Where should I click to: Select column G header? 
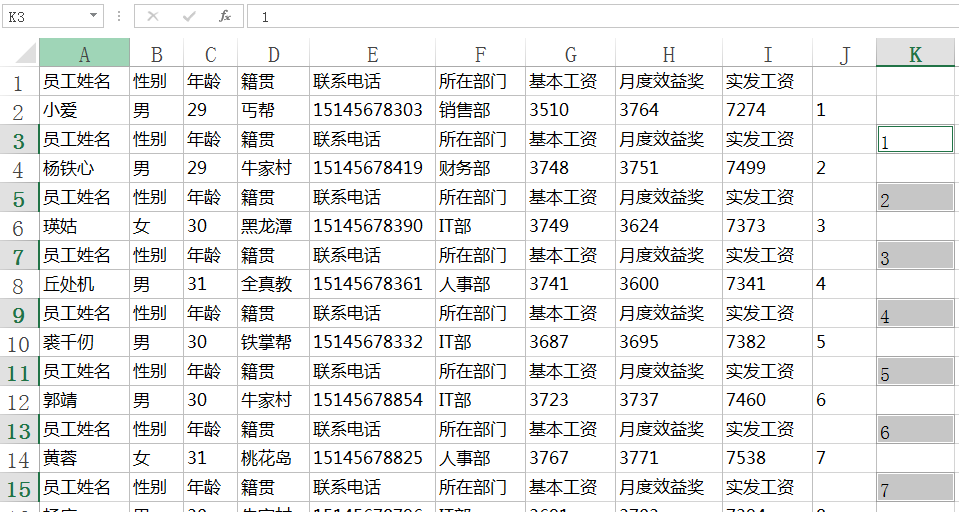[571, 53]
